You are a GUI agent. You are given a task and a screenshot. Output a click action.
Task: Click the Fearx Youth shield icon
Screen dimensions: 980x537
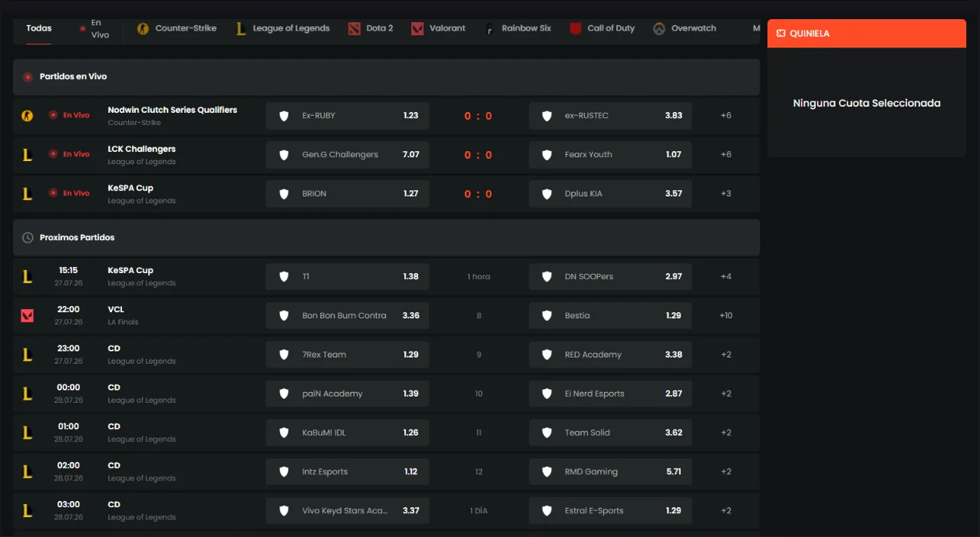547,155
